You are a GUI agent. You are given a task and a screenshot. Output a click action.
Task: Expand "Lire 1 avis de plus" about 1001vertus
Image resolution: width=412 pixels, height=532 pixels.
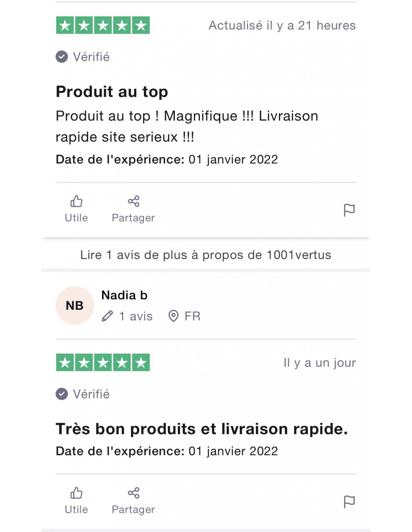(206, 255)
